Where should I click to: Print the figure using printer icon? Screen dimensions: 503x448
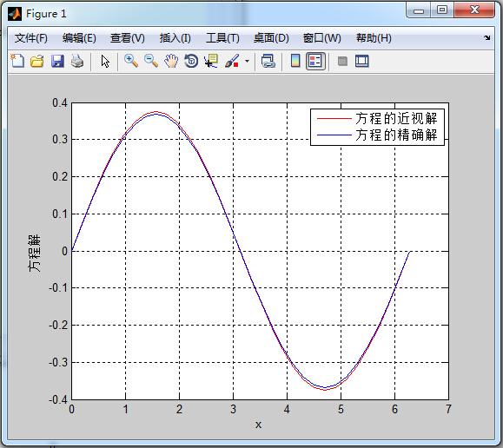click(77, 61)
